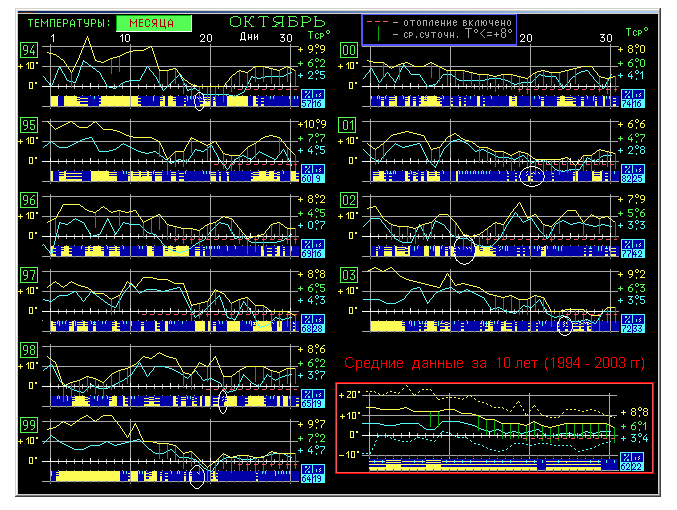Click the percent icon in the 98 chart

tap(307, 394)
